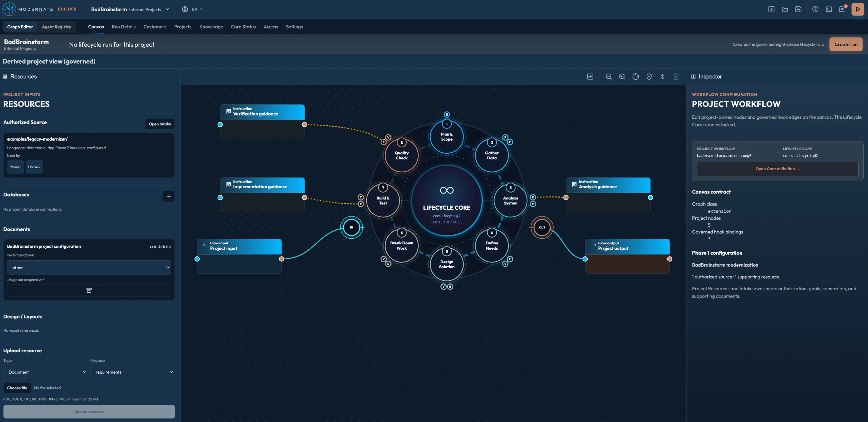The height and width of the screenshot is (422, 868).
Task: Open the Core Status tab
Action: point(243,26)
